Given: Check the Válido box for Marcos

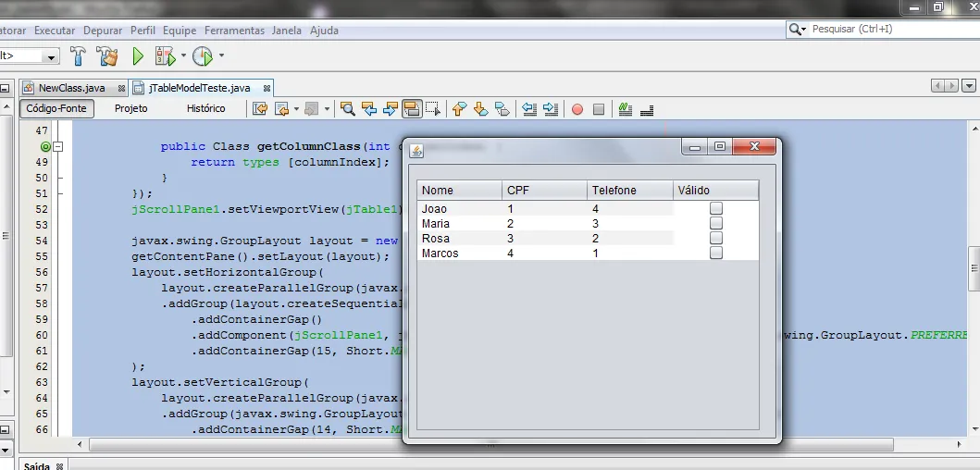Looking at the screenshot, I should [716, 253].
